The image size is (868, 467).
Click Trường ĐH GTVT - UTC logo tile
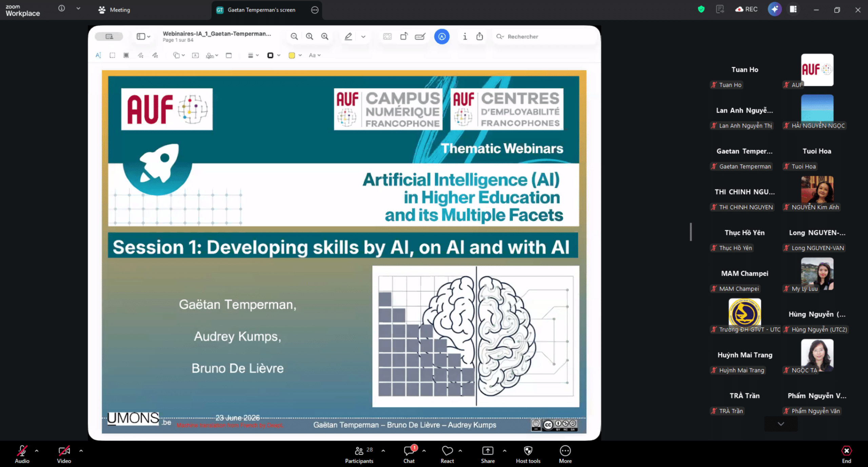pos(745,314)
